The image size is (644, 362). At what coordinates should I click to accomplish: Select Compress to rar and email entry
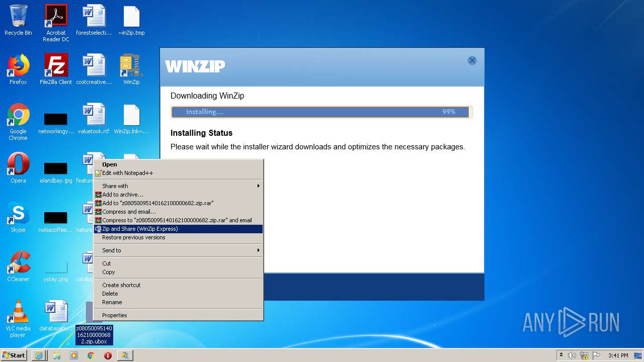[x=179, y=220]
